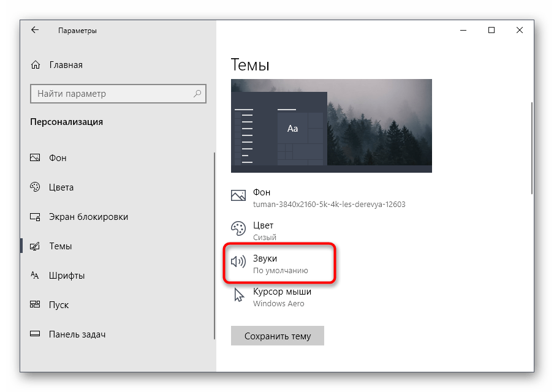
Task: Select the Цвета palette icon in sidebar
Action: pos(36,187)
